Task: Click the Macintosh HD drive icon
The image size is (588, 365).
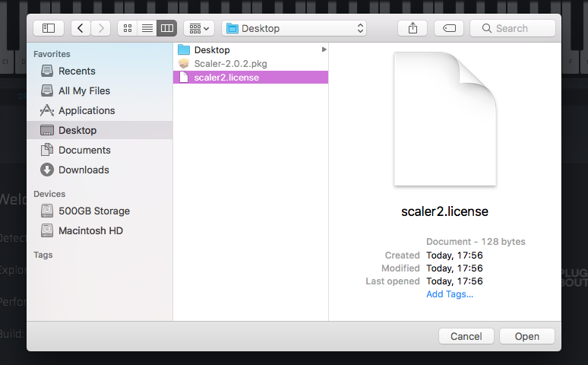Action: 47,230
